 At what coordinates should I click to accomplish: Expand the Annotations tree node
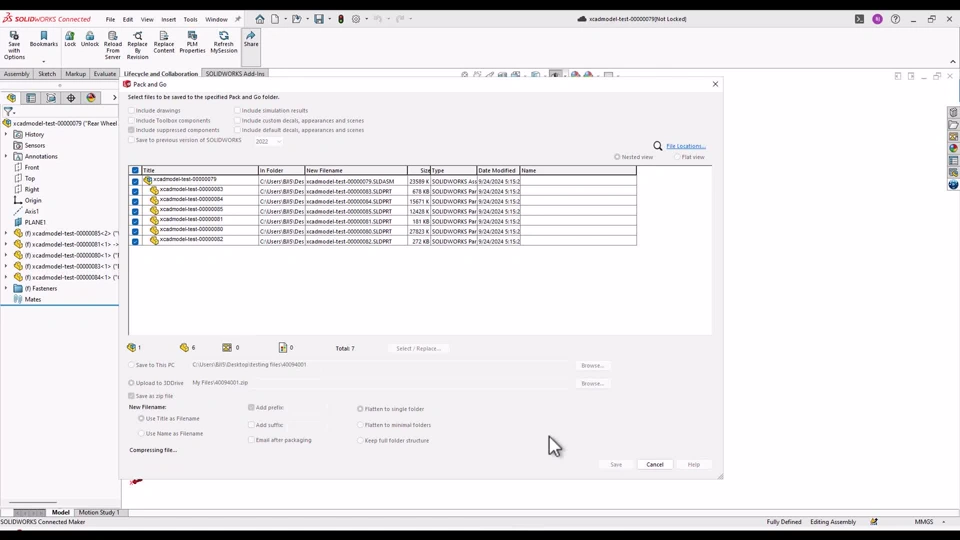tap(6, 156)
